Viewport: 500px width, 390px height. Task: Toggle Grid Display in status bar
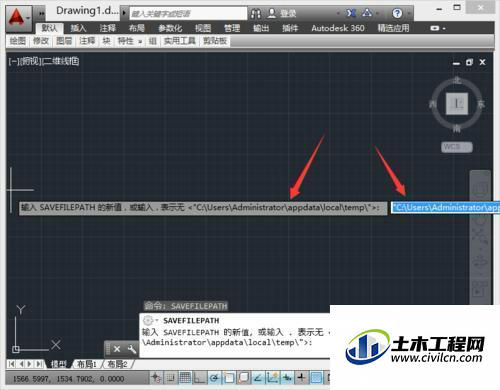(x=185, y=378)
